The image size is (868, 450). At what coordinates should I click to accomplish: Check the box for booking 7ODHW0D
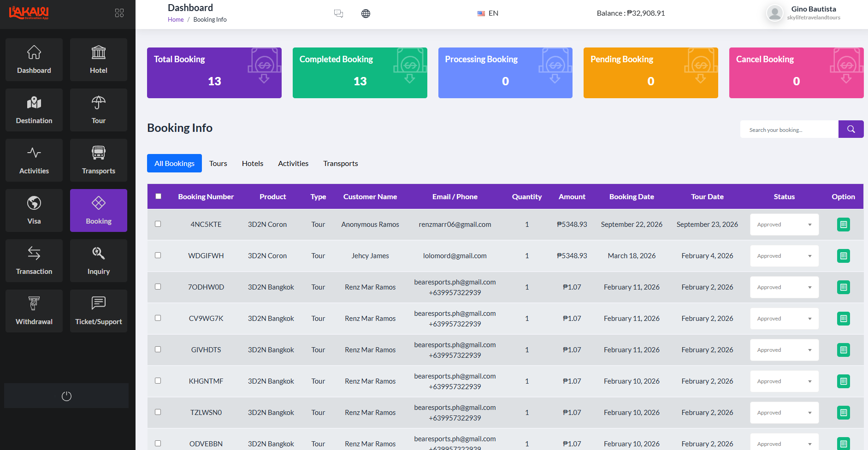tap(158, 287)
